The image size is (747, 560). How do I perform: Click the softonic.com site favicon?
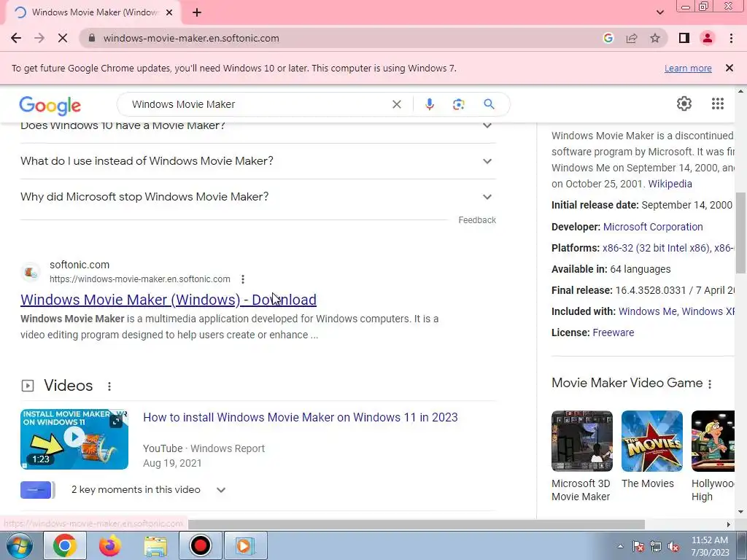31,272
